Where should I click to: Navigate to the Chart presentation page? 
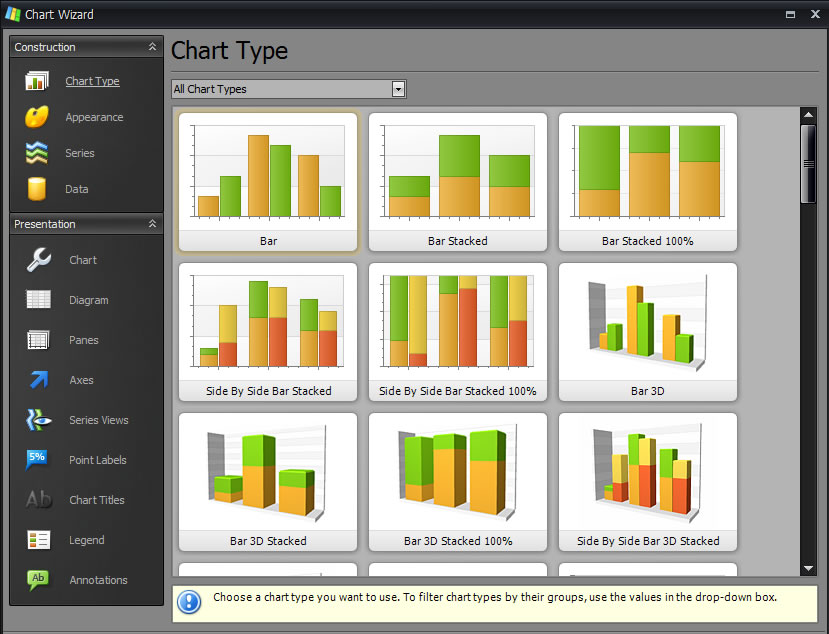point(83,260)
